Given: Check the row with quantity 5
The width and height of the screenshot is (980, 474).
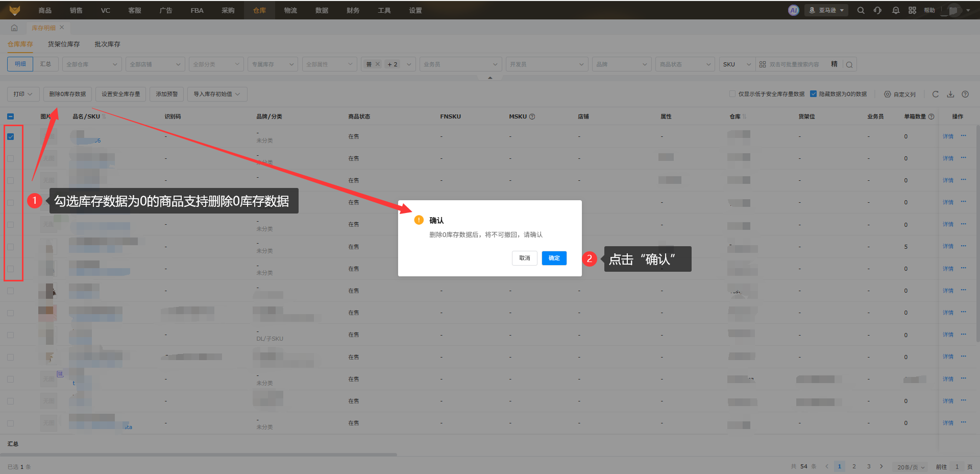Looking at the screenshot, I should (11, 247).
